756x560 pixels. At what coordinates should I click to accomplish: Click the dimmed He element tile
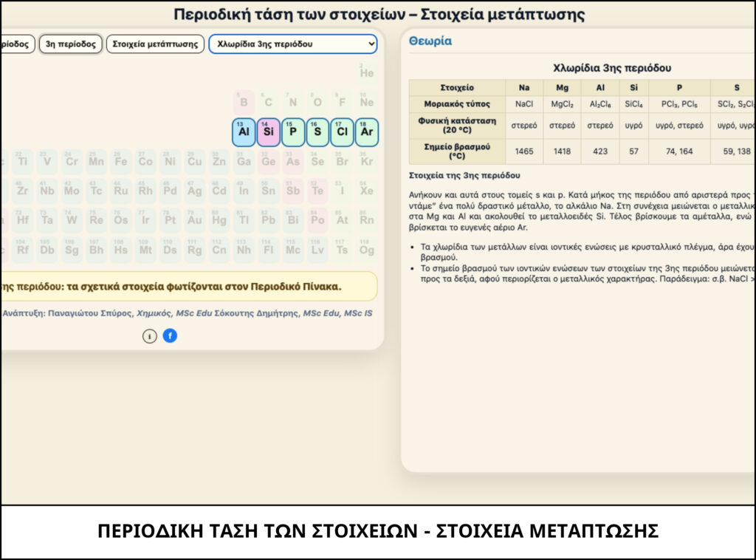(x=367, y=73)
